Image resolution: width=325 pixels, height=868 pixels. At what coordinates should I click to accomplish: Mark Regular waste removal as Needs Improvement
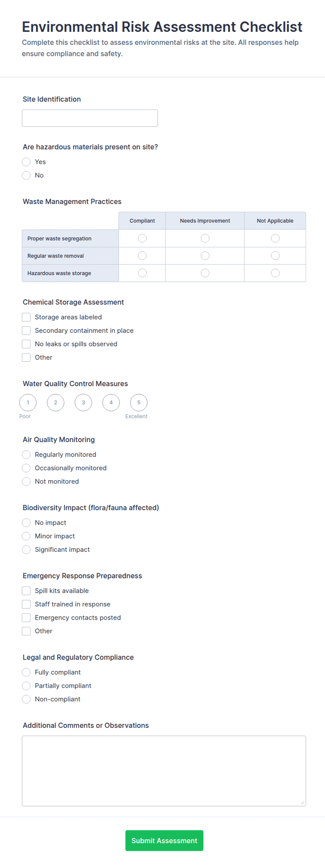pyautogui.click(x=205, y=256)
